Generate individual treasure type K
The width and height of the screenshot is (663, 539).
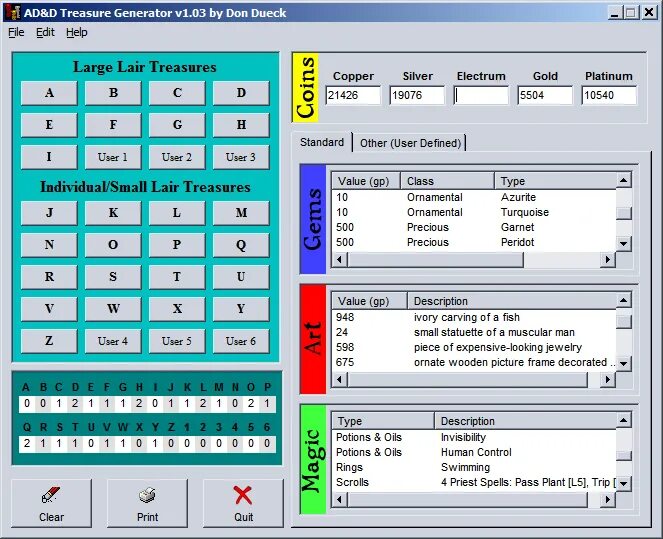(113, 213)
